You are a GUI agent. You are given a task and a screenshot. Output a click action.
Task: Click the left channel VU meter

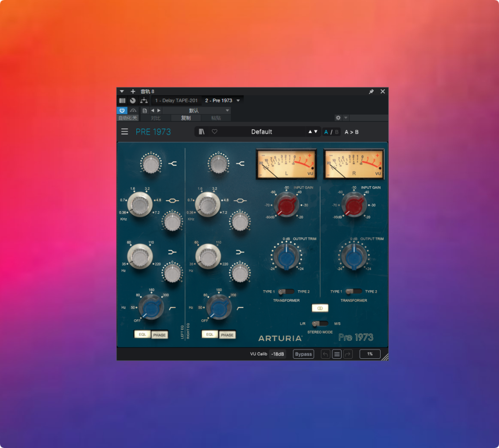coord(286,164)
